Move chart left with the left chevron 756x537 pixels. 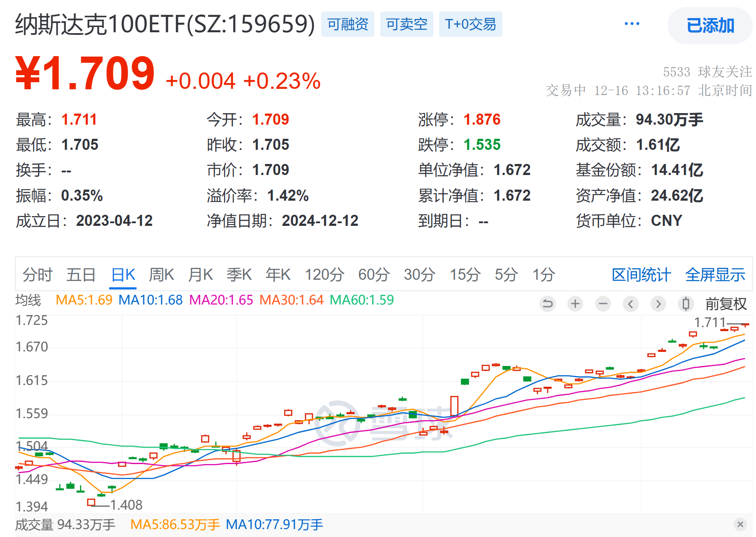[631, 304]
